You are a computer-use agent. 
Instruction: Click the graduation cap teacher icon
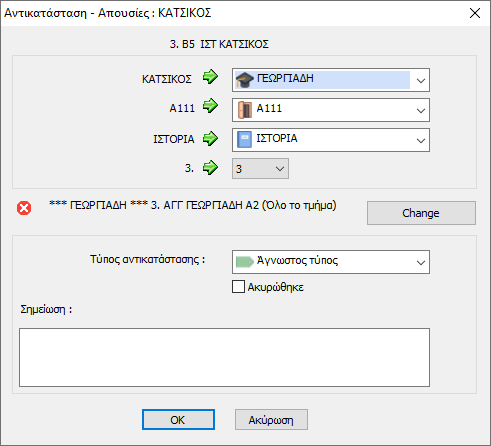(245, 80)
